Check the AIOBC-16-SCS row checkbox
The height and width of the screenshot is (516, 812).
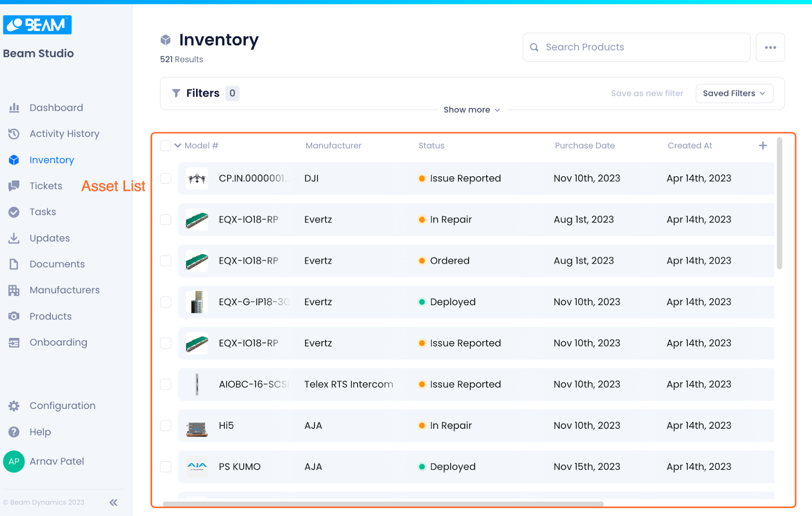165,384
